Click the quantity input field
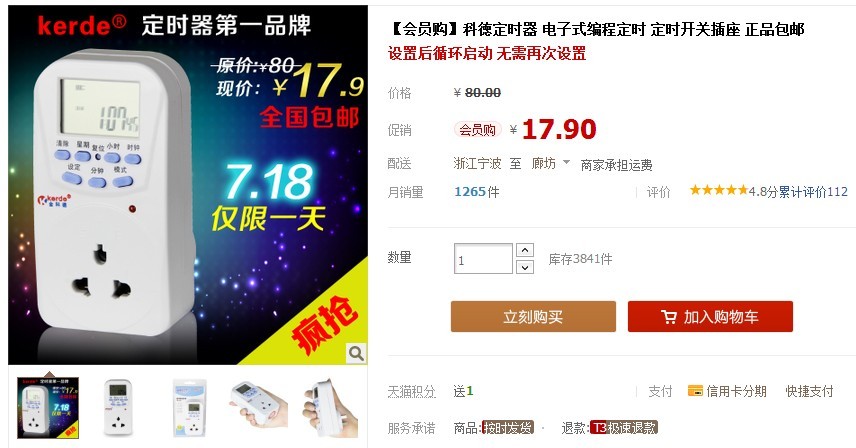This screenshot has height=448, width=856. pyautogui.click(x=483, y=259)
